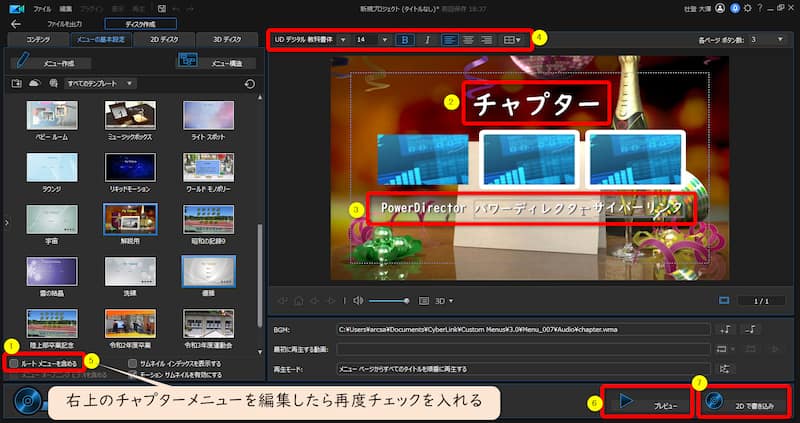Switch to the 3D ディスク tab
This screenshot has height=423, width=800.
point(227,40)
